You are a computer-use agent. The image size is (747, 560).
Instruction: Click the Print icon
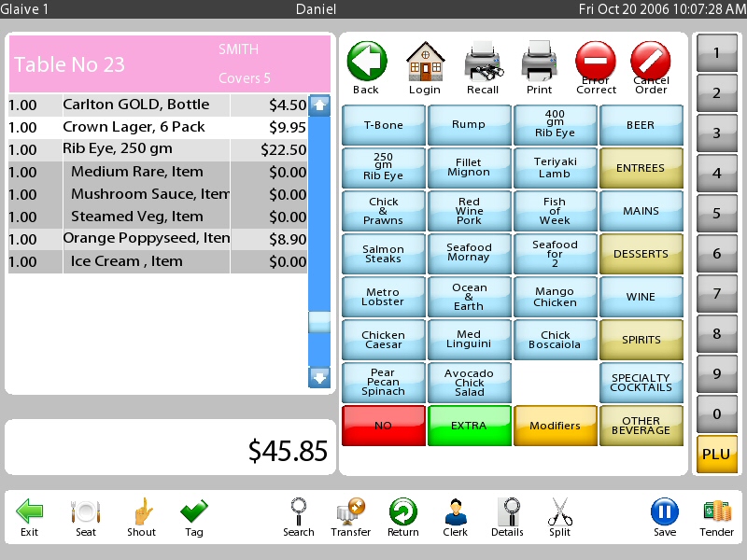[x=540, y=61]
